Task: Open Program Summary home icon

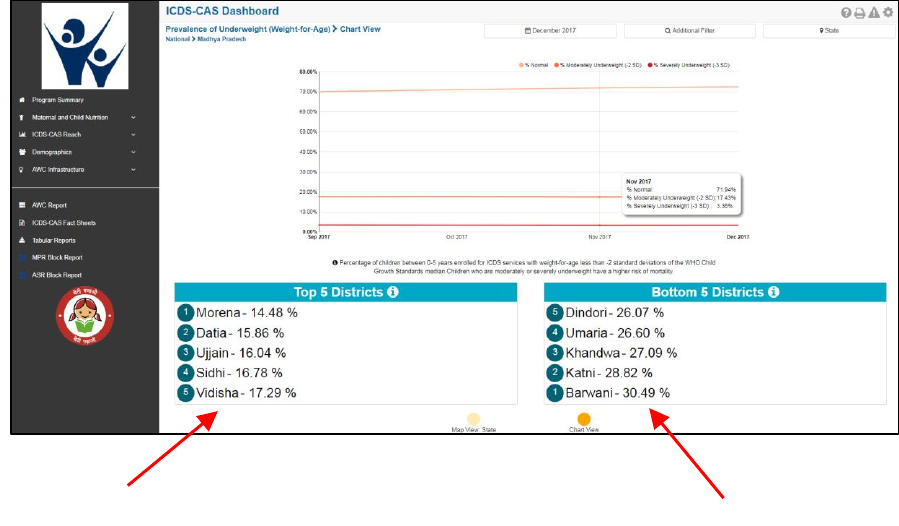Action: (22, 100)
